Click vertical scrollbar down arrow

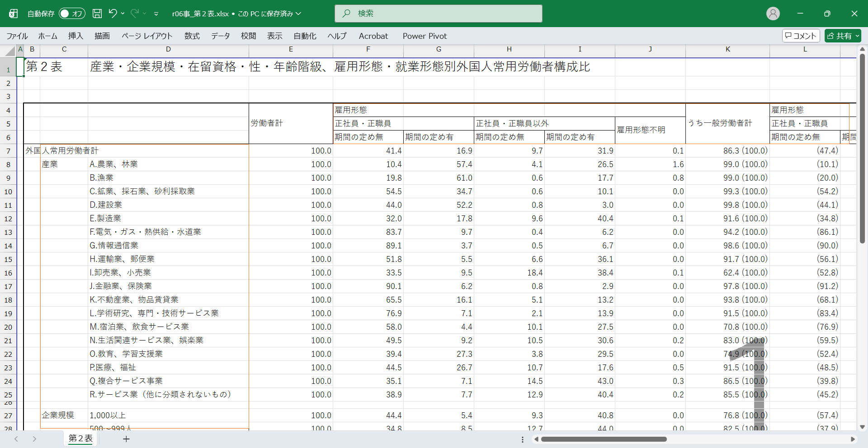pos(862,427)
